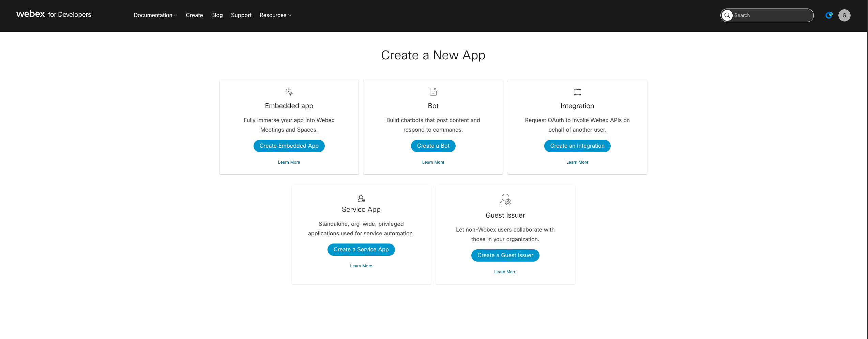Click the 'Request OAuth to invoke' description

(577, 125)
